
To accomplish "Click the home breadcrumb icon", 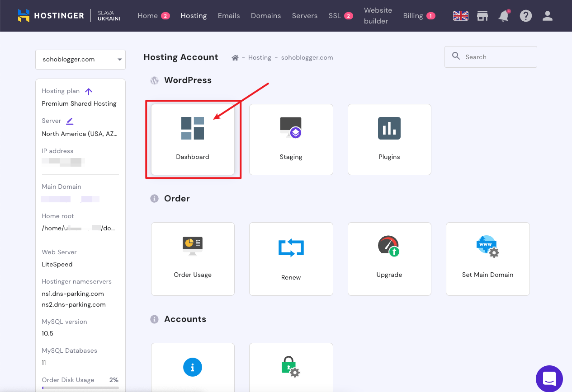I will pyautogui.click(x=235, y=58).
